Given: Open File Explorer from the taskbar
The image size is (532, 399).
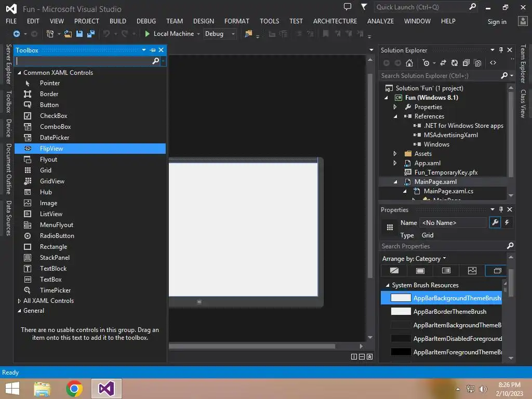Looking at the screenshot, I should click(42, 389).
